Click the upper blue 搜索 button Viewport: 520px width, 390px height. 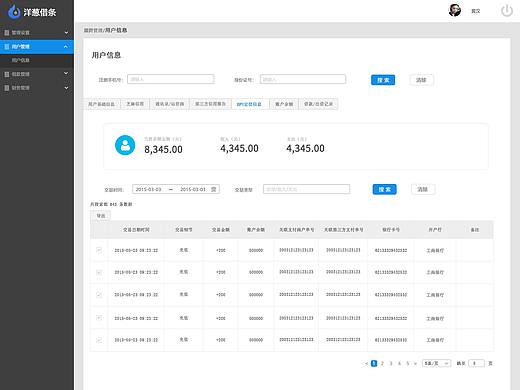point(383,80)
